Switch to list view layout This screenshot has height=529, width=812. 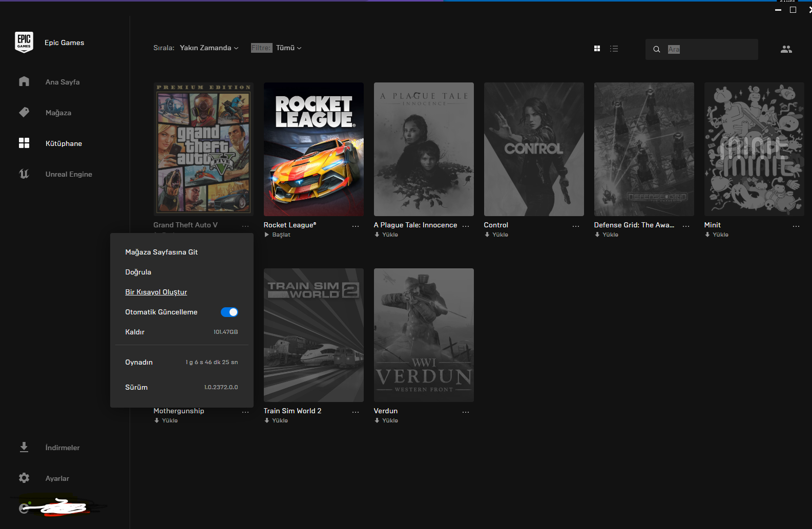pos(614,49)
